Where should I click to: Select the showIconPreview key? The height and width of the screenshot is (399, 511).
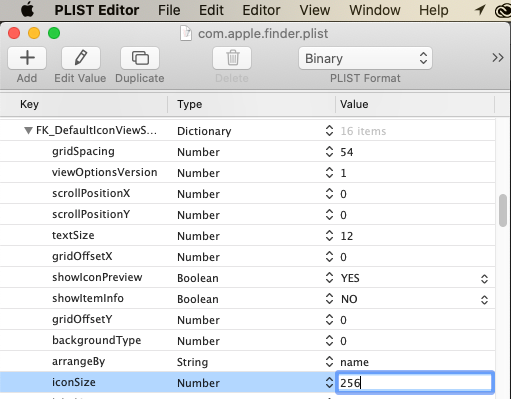(x=97, y=277)
